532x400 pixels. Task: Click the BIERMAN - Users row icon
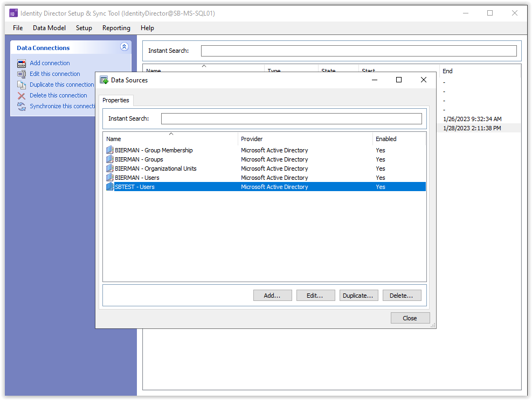pyautogui.click(x=109, y=177)
